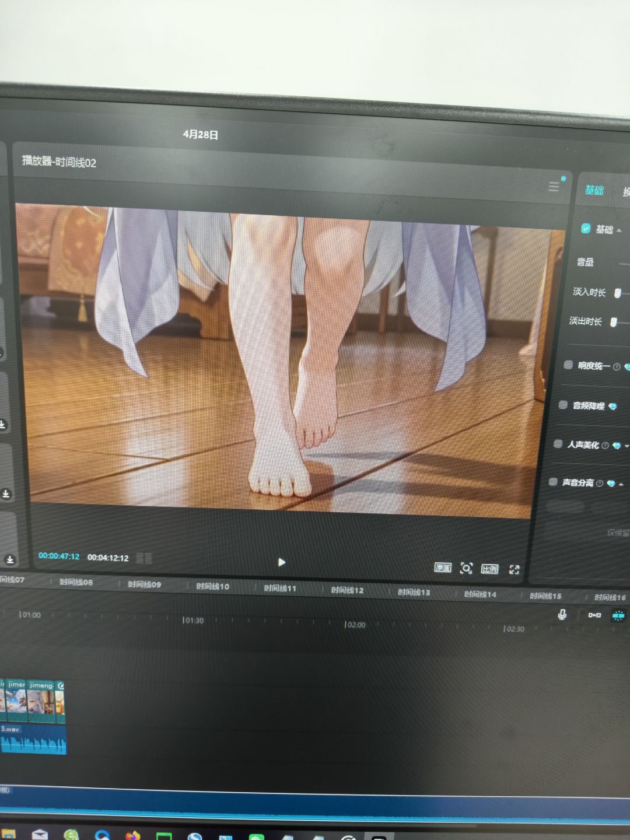Select the 时间线15 tab

[x=545, y=596]
